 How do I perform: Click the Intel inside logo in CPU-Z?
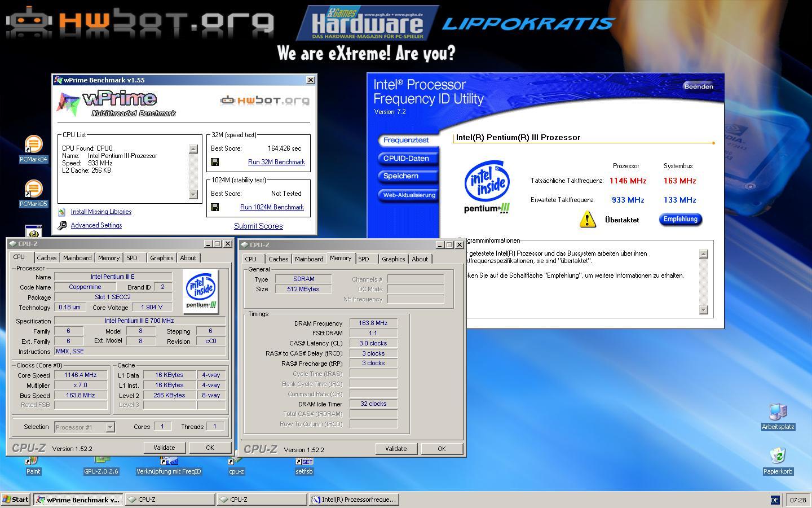(201, 291)
